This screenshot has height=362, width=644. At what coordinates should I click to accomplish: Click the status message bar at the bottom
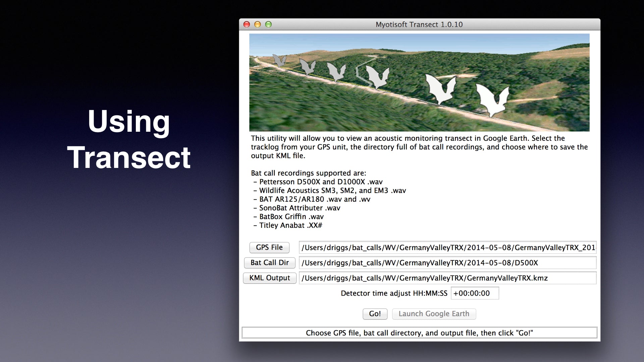[419, 333]
